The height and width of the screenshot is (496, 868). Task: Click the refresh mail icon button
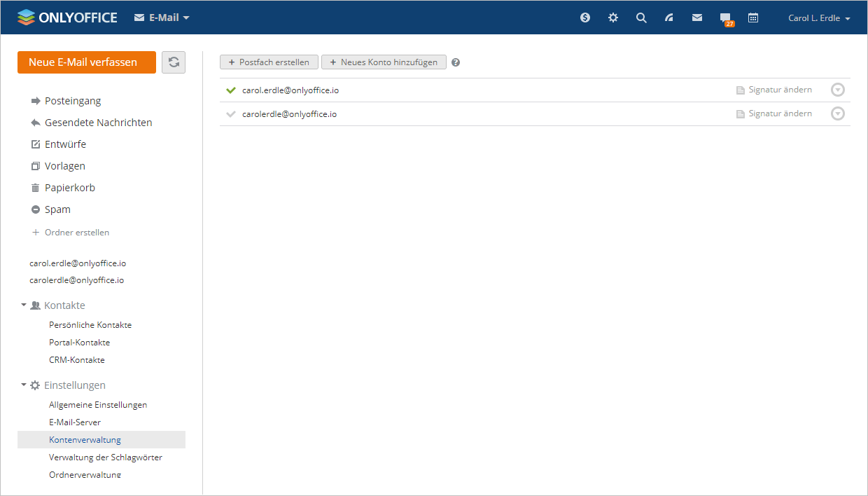coord(174,62)
